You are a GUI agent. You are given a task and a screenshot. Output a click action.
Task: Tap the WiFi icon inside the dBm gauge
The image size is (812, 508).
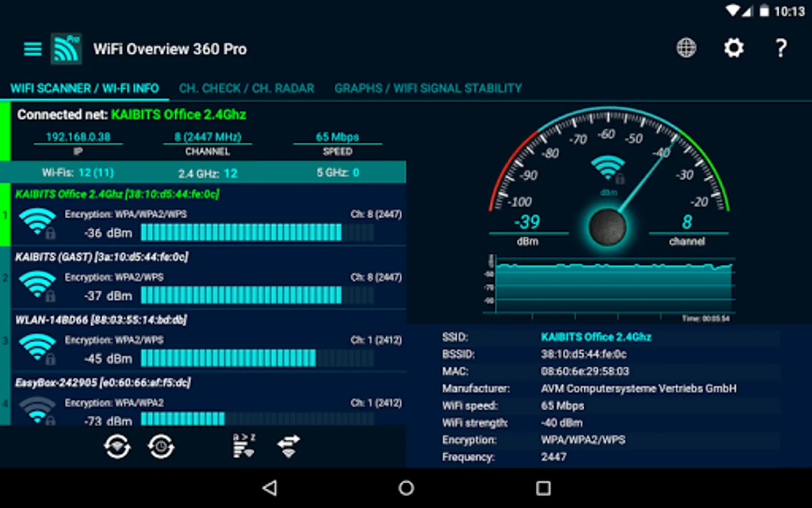point(608,169)
